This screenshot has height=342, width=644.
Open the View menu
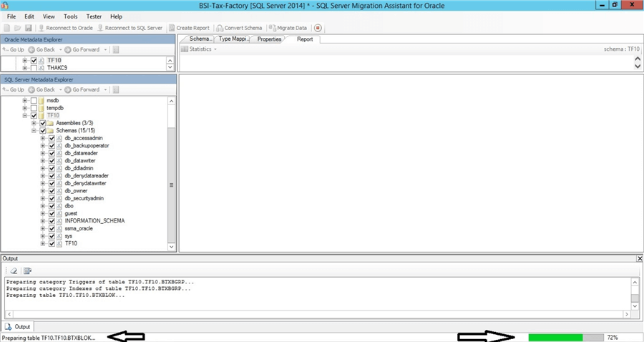pos(49,16)
